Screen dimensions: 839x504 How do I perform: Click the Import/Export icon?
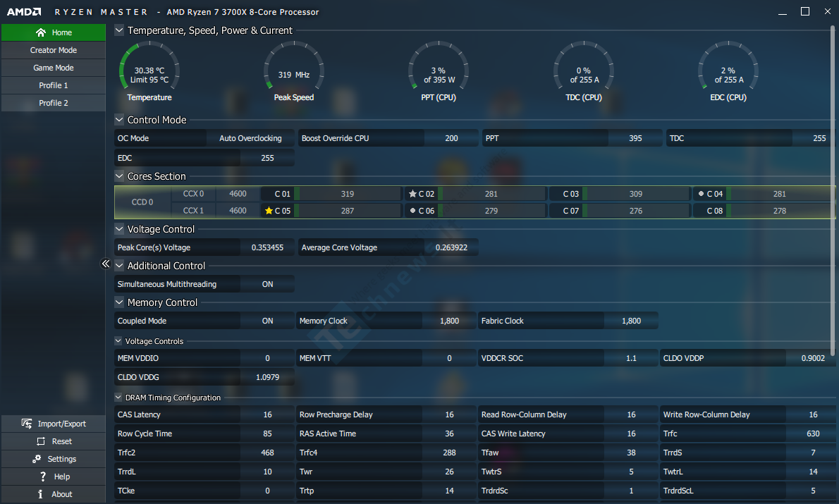[x=27, y=424]
